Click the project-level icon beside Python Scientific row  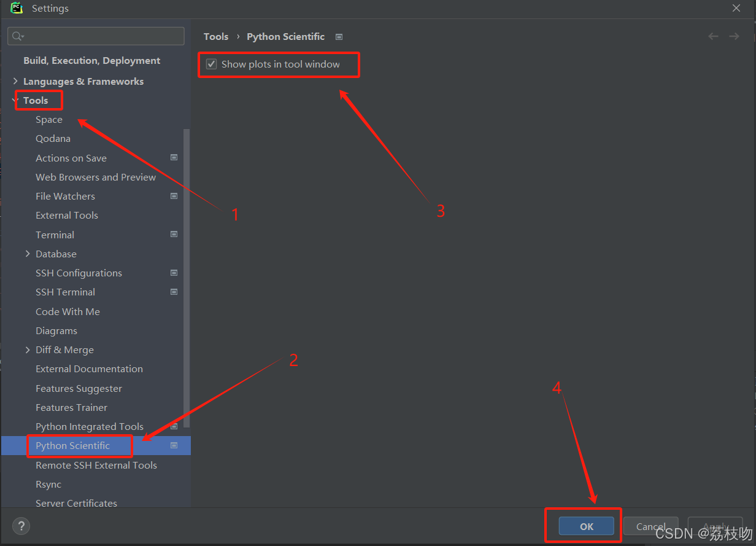pos(174,445)
